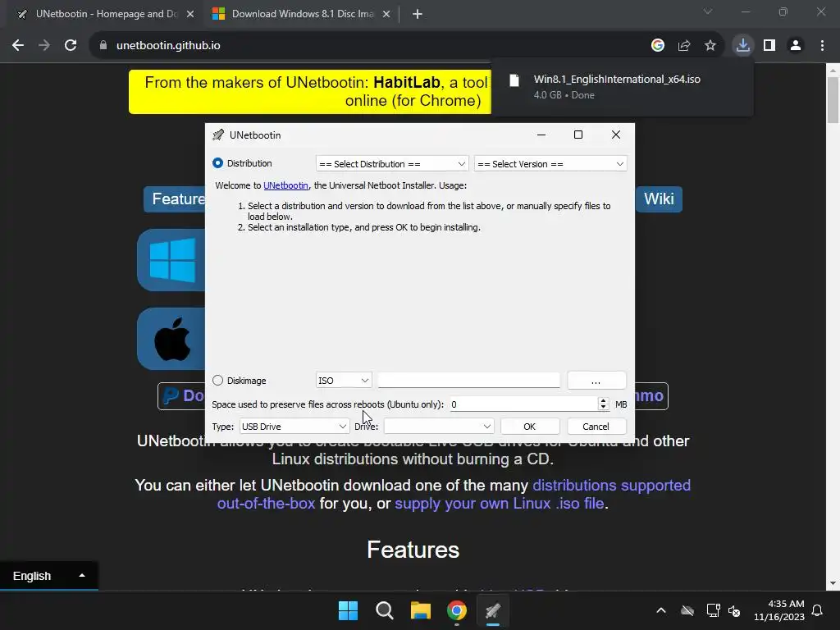This screenshot has height=630, width=840.
Task: Reload the unetbootin page
Action: click(x=71, y=46)
